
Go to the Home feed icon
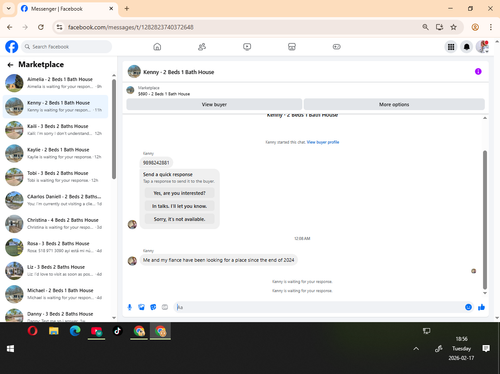[x=157, y=47]
